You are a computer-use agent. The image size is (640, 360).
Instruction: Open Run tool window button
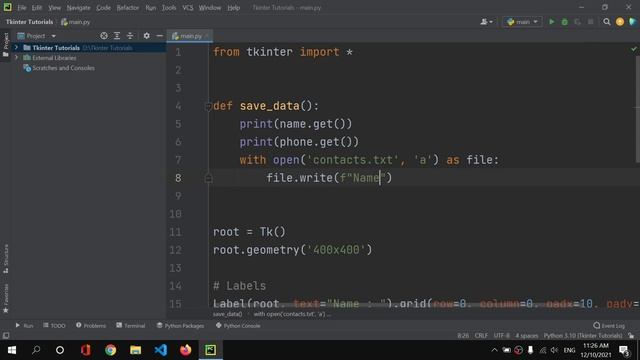coord(24,326)
